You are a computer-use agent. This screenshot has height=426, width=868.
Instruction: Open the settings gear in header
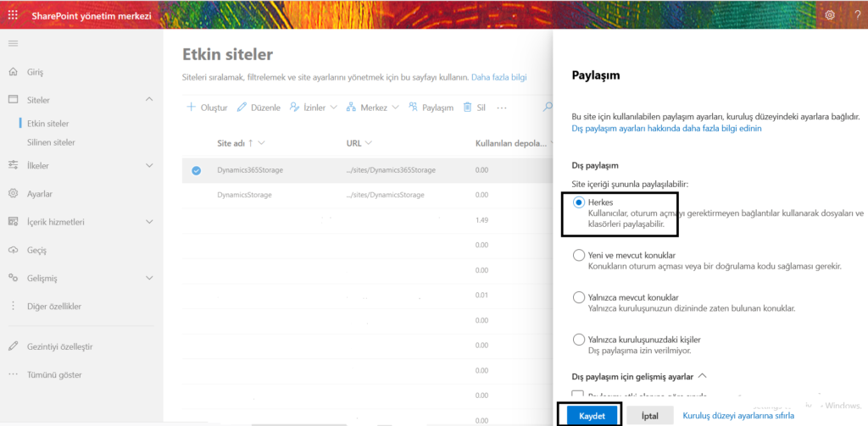click(x=830, y=15)
